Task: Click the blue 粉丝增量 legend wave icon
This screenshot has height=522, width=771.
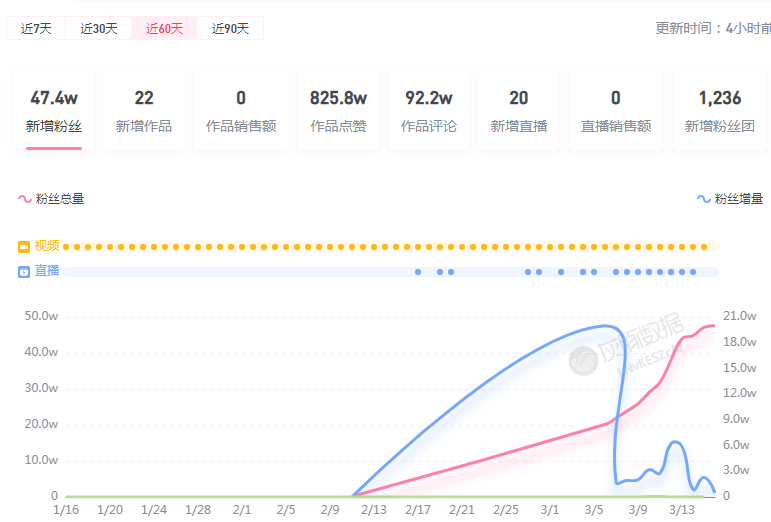Action: [704, 199]
